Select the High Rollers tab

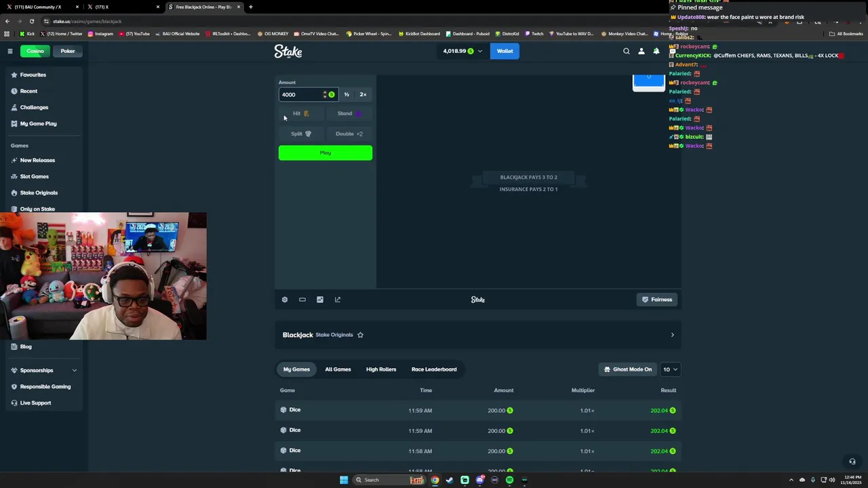pos(381,369)
